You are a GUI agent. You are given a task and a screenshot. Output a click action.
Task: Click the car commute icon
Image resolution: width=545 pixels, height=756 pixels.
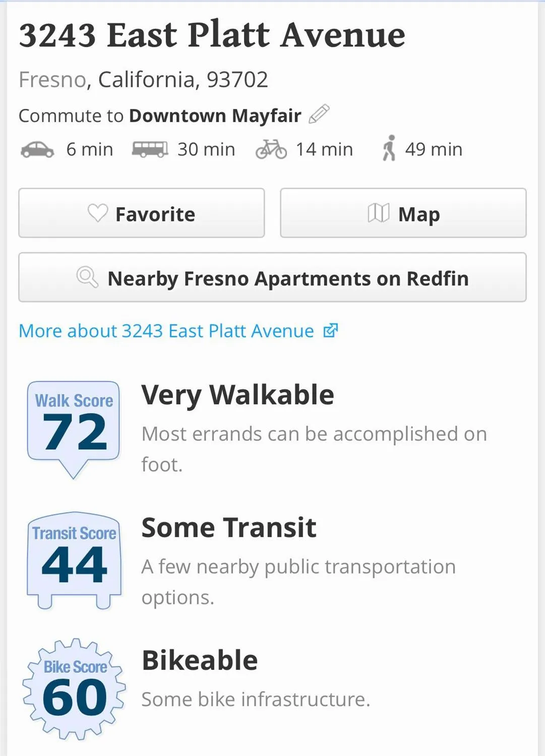37,150
